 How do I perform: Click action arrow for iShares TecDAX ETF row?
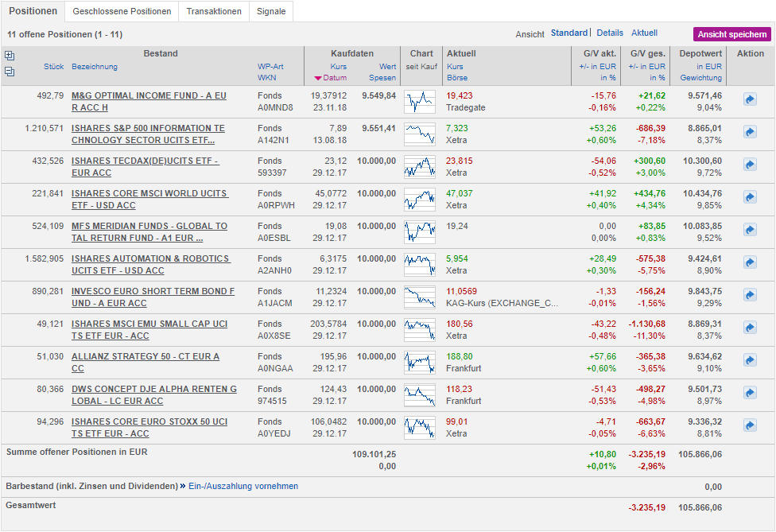(x=750, y=165)
